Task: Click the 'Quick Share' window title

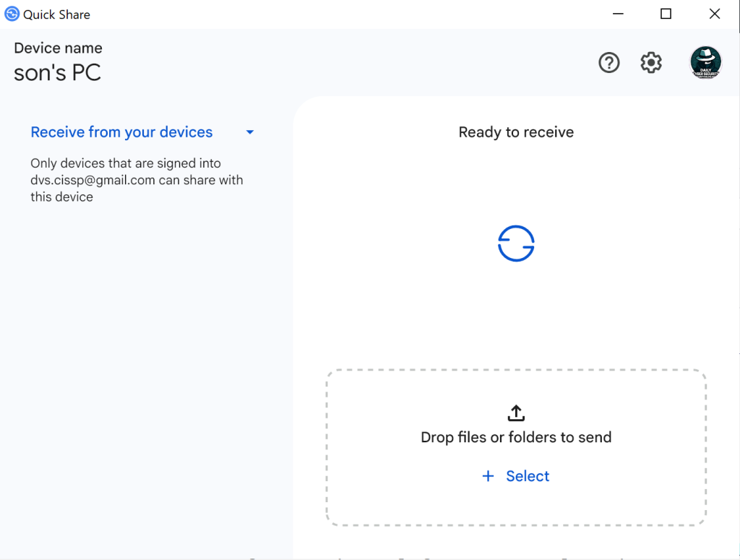Action: coord(56,14)
